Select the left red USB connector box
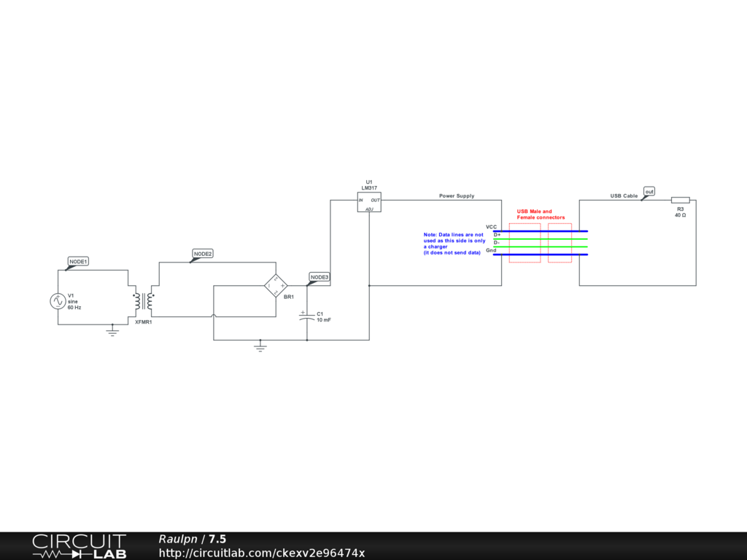747x560 pixels. click(525, 243)
